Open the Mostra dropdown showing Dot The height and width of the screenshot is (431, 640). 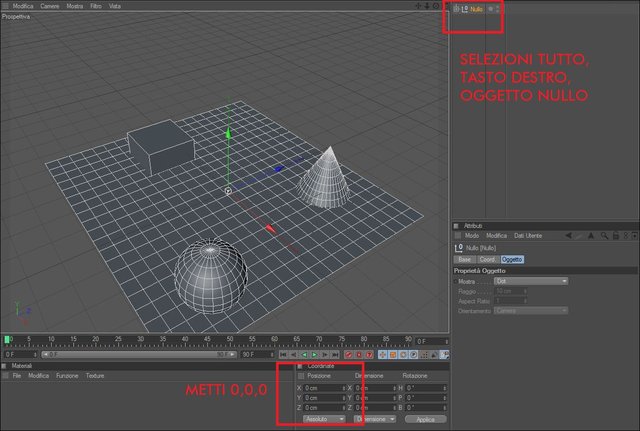click(531, 281)
